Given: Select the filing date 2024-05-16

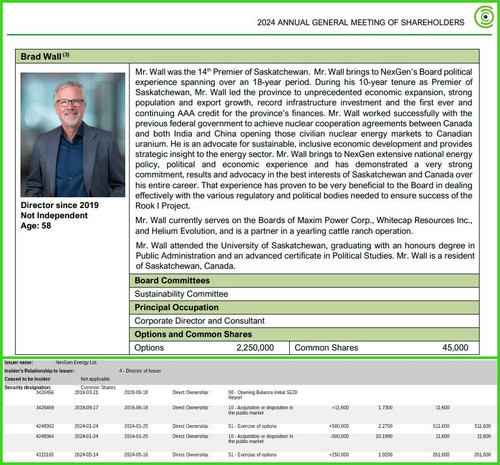Looking at the screenshot, I should coord(136,455).
